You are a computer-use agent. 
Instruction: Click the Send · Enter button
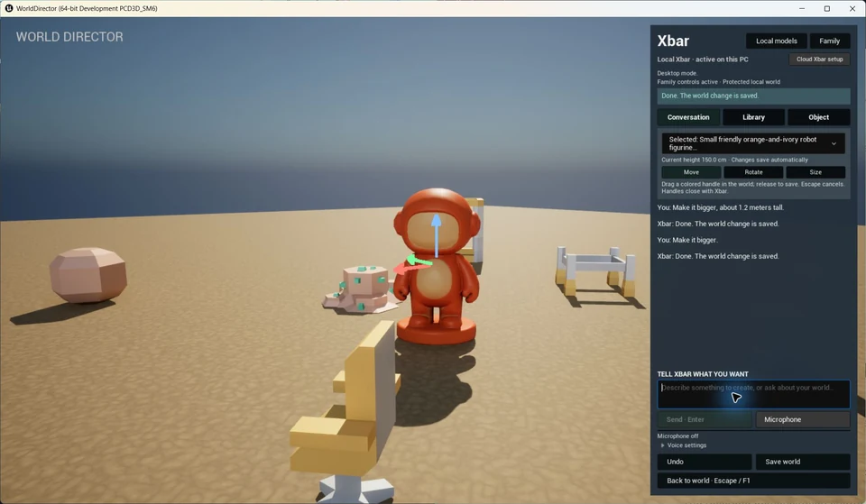click(x=705, y=419)
